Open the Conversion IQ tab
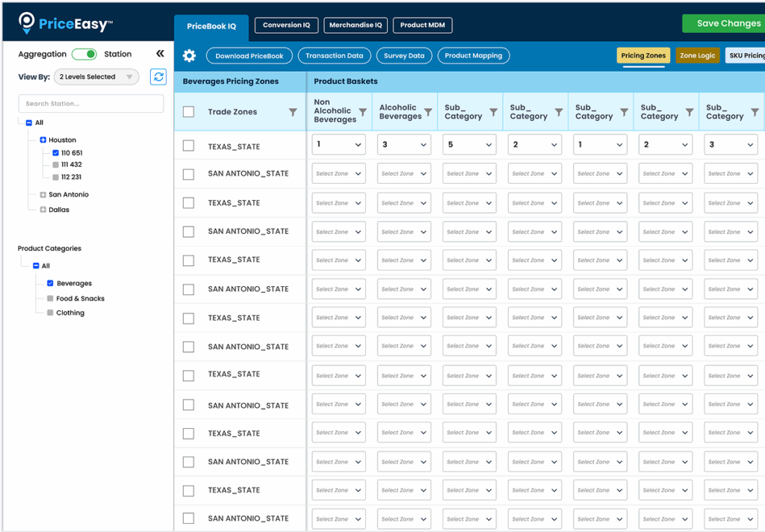 (286, 25)
